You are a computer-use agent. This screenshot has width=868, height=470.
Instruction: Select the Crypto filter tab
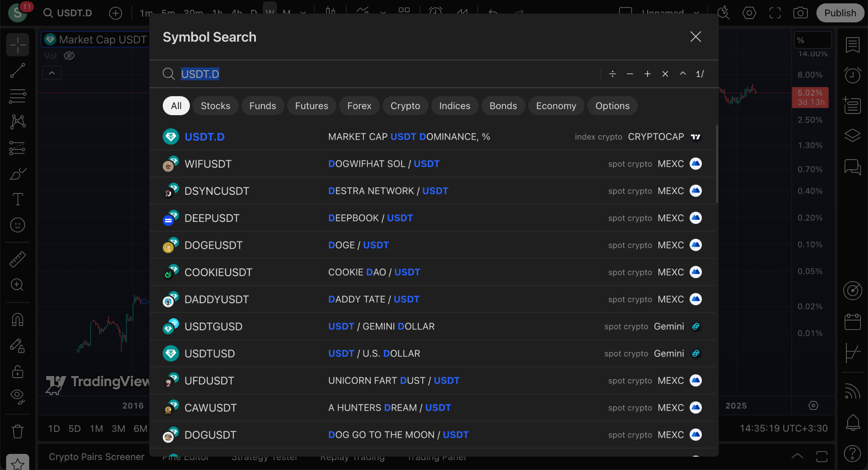click(405, 106)
